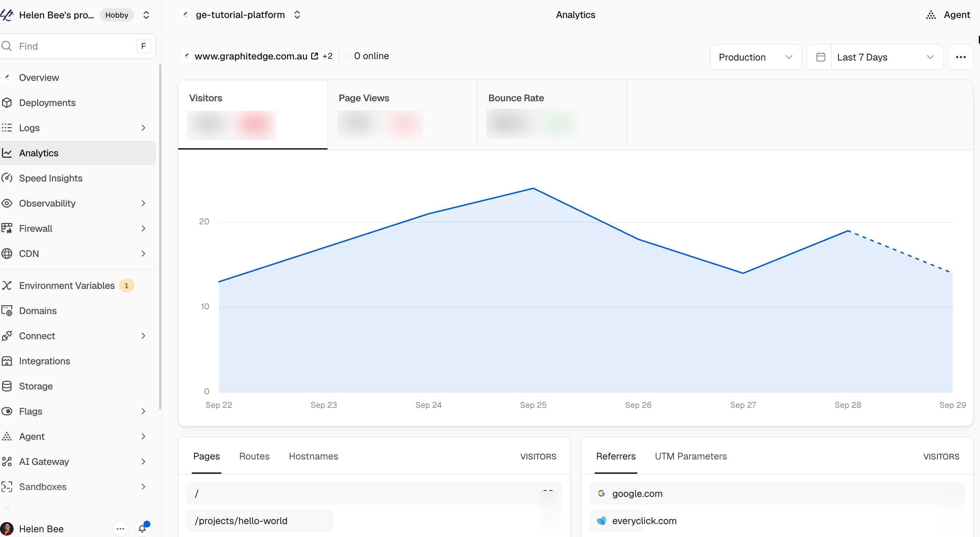
Task: Click the Logs list icon
Action: click(7, 128)
